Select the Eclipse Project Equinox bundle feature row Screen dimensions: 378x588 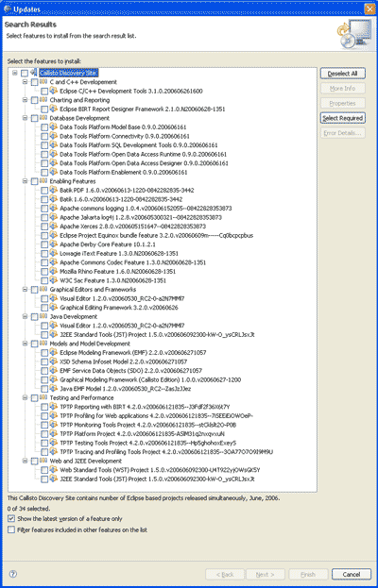[157, 235]
